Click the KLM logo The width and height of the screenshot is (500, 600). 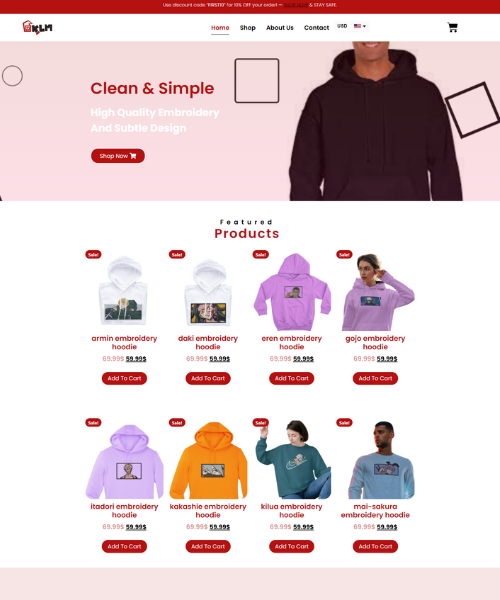click(x=37, y=28)
